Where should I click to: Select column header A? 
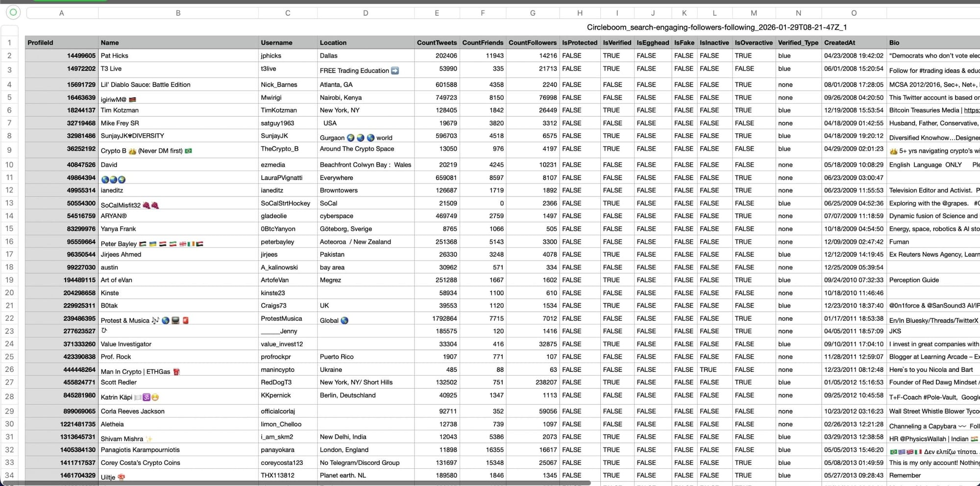(61, 13)
